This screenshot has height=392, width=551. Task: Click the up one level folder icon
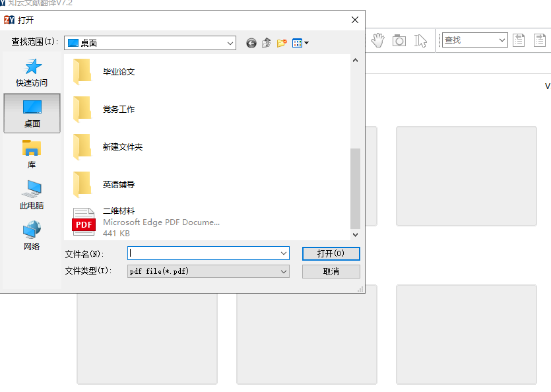266,43
